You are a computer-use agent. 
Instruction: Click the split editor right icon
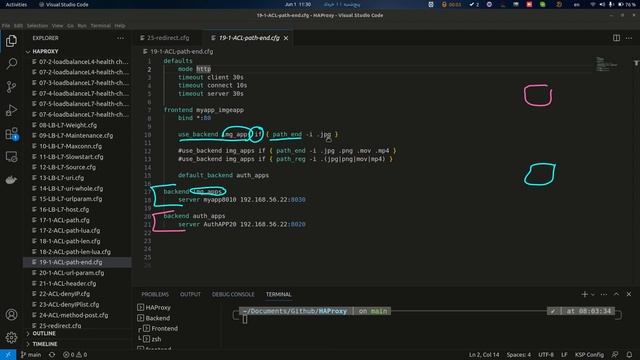[x=616, y=38]
